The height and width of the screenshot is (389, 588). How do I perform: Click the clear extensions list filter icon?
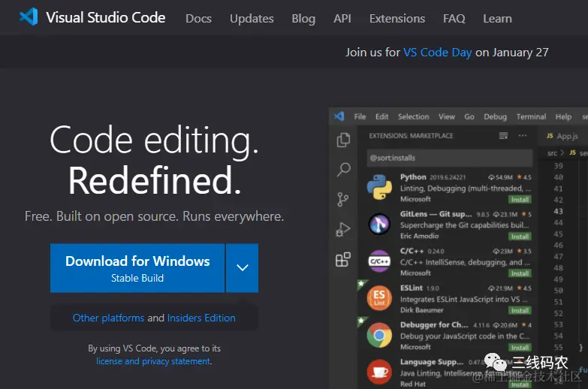pyautogui.click(x=503, y=135)
